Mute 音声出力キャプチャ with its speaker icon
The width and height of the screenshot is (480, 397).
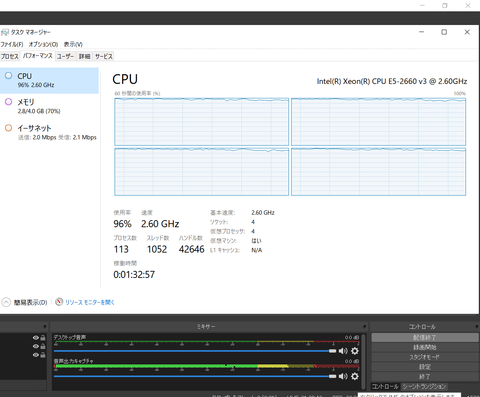(343, 376)
